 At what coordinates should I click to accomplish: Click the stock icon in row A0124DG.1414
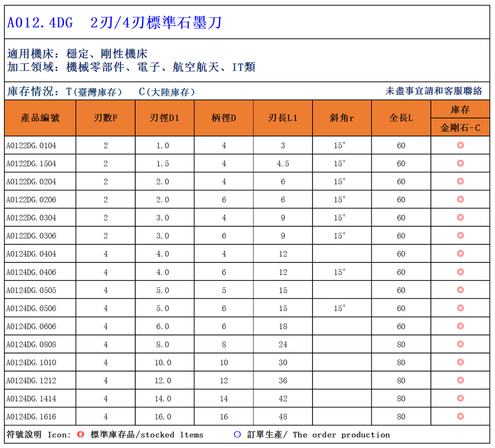click(x=460, y=398)
